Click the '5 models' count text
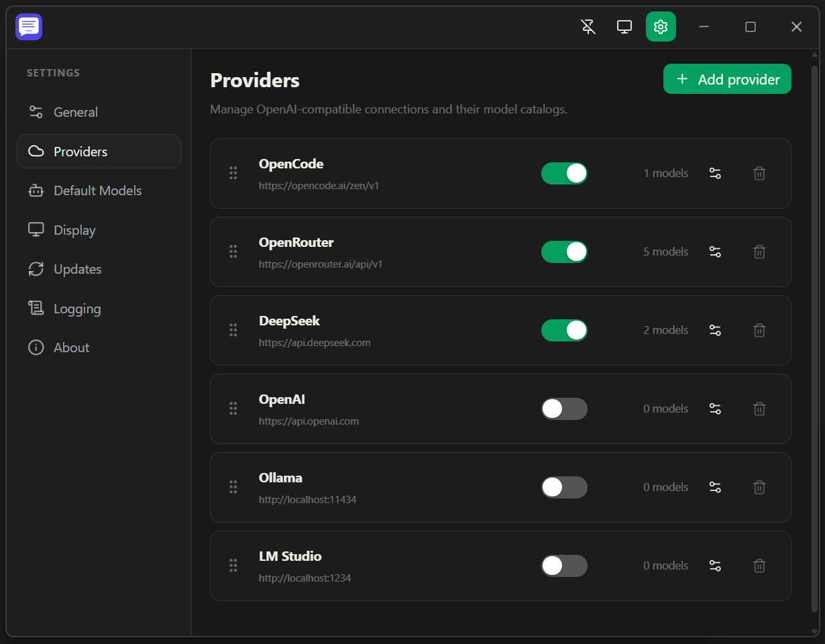The height and width of the screenshot is (644, 825). pyautogui.click(x=666, y=252)
